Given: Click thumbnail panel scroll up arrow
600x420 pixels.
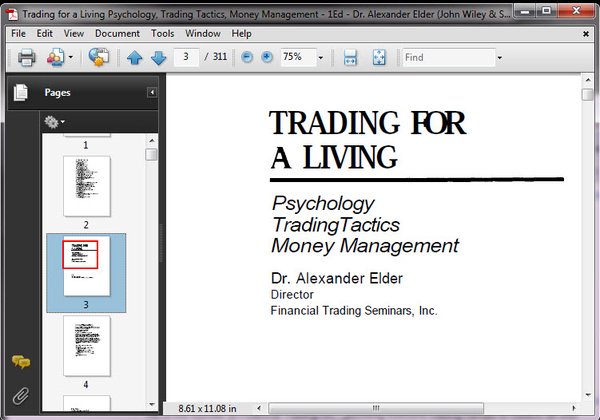Looking at the screenshot, I should pyautogui.click(x=152, y=141).
